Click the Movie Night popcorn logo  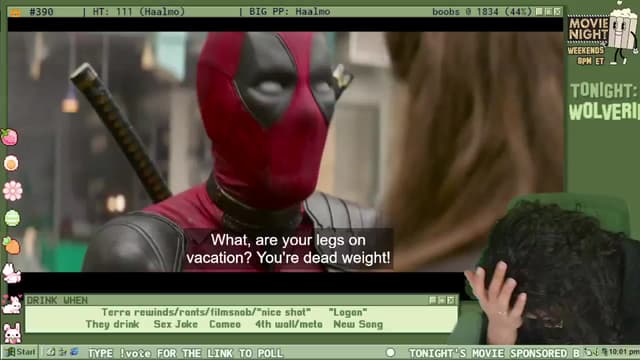point(603,33)
